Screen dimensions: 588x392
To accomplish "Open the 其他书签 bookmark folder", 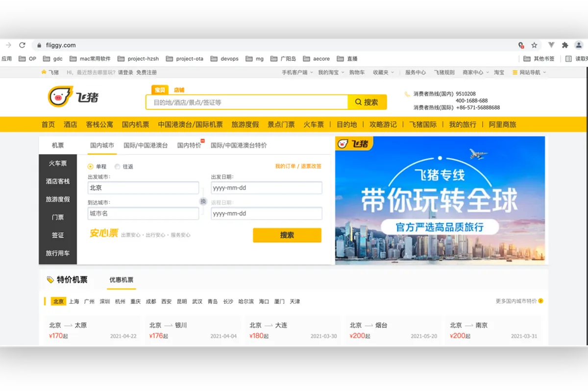I will click(539, 59).
